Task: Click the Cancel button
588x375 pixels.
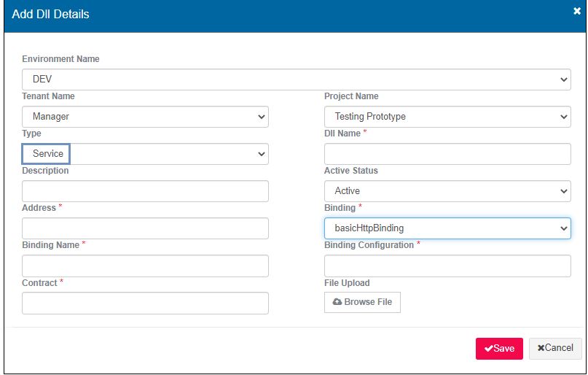Action: point(555,348)
